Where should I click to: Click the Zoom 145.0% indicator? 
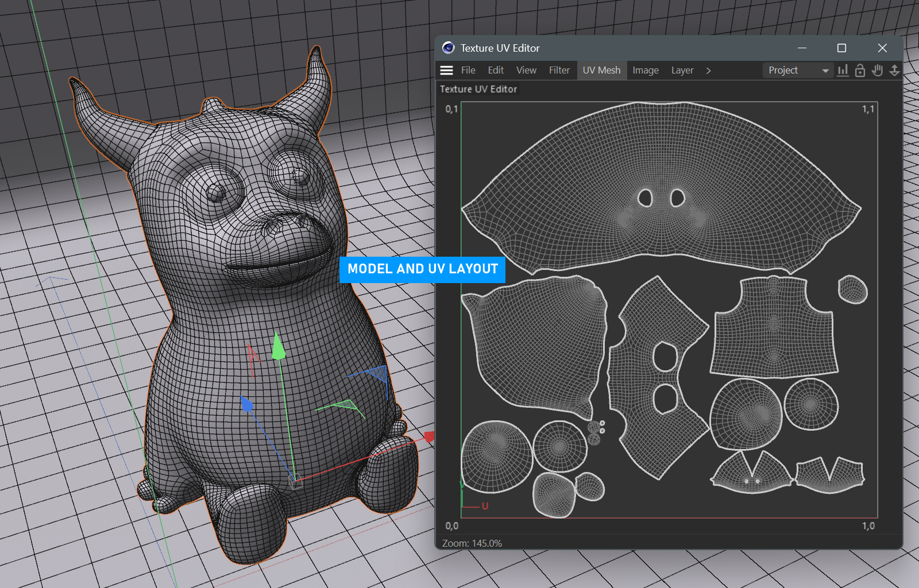pos(472,543)
